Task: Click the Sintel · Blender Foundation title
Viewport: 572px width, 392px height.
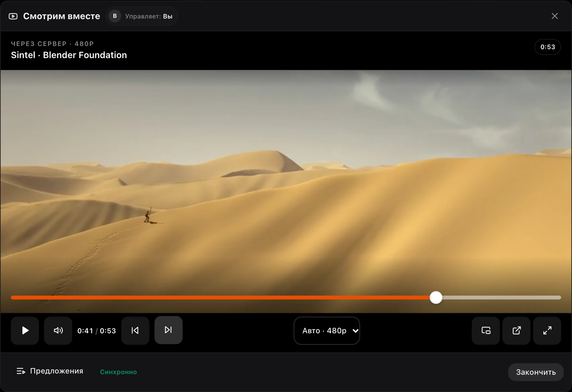Action: [69, 55]
